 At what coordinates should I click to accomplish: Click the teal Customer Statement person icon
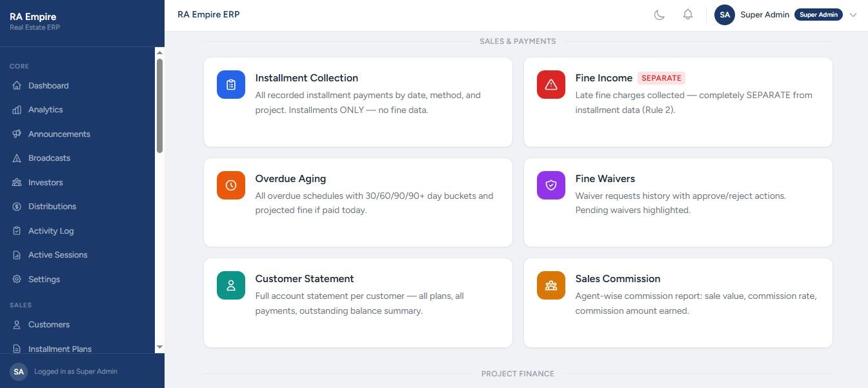[x=231, y=285]
